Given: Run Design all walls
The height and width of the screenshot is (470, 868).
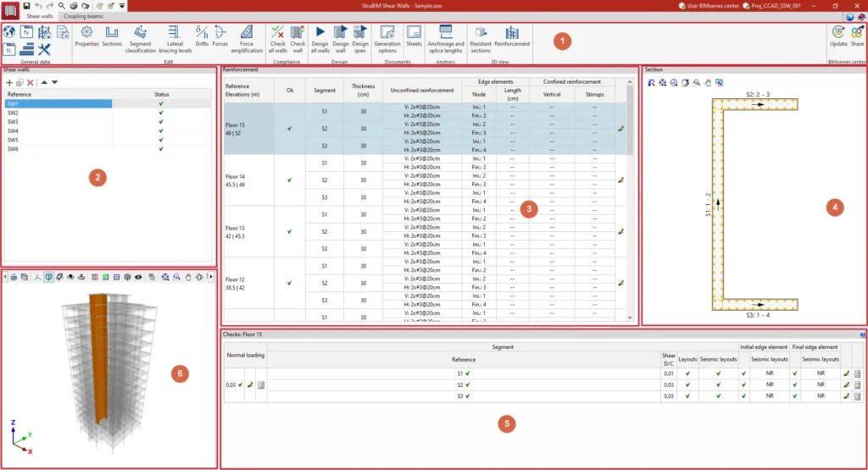Looking at the screenshot, I should pyautogui.click(x=320, y=39).
